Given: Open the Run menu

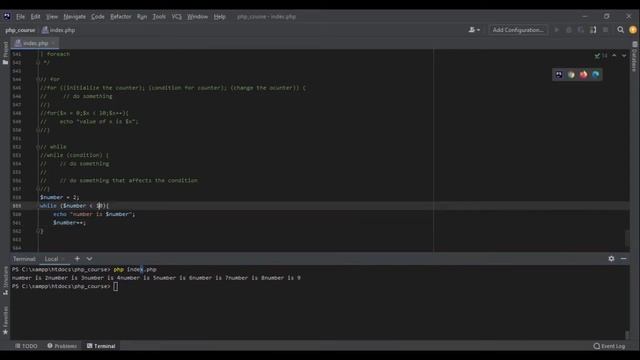Looking at the screenshot, I should [x=142, y=17].
